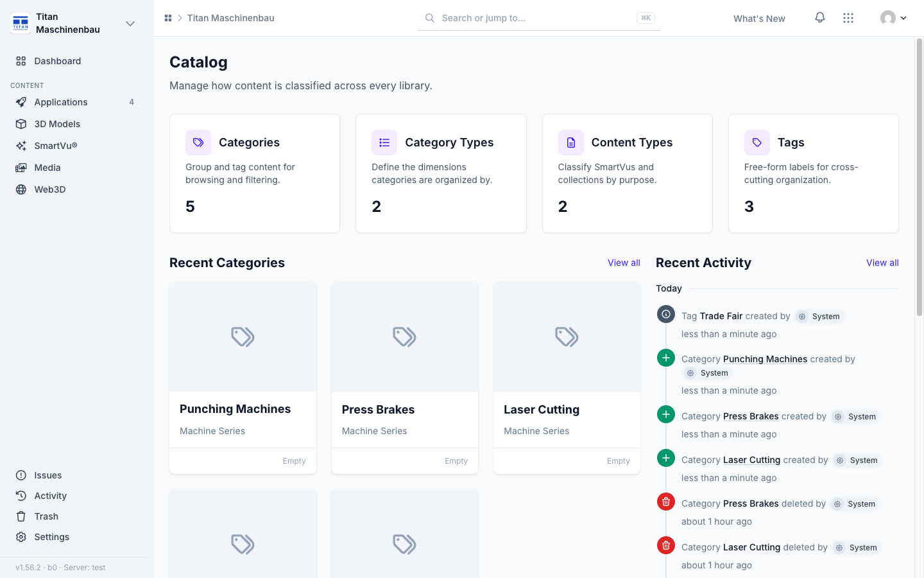Viewport: 924px width, 578px height.
Task: View all Recent Activity
Action: [882, 263]
